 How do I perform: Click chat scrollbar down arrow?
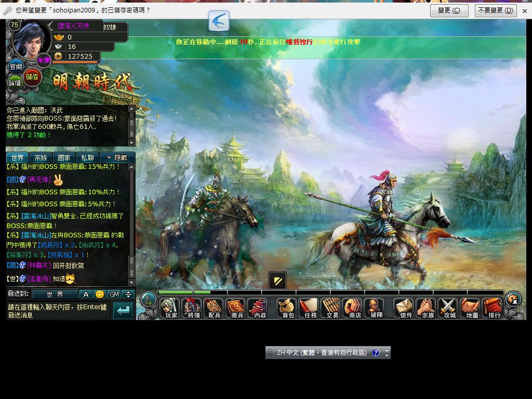[x=131, y=282]
